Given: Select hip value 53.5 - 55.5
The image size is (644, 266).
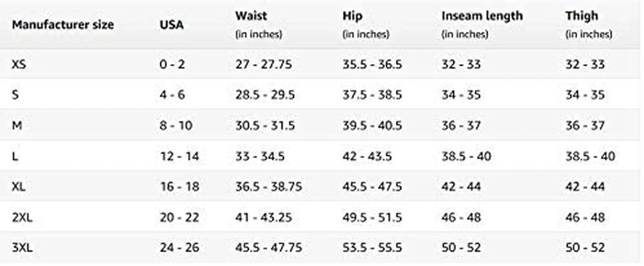Looking at the screenshot, I should [x=372, y=248].
